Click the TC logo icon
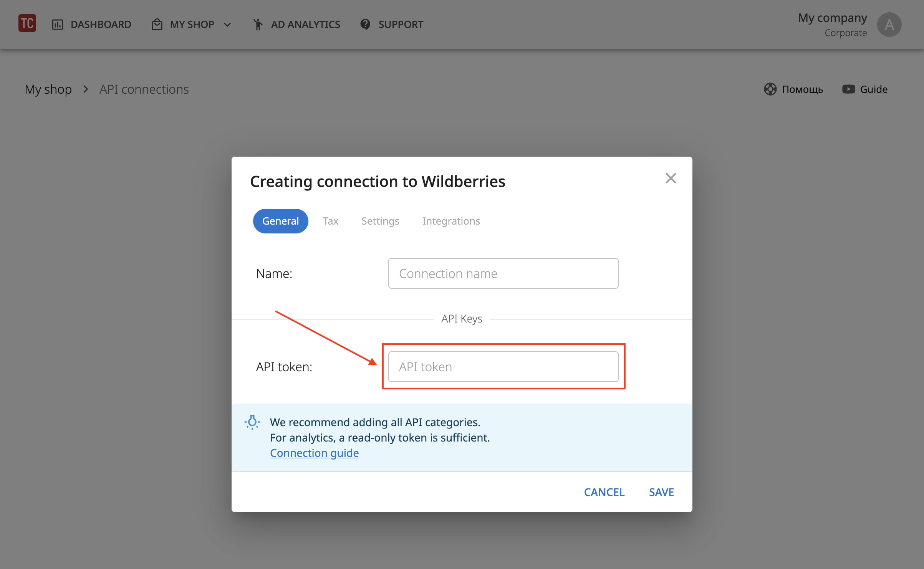The height and width of the screenshot is (569, 924). (27, 23)
